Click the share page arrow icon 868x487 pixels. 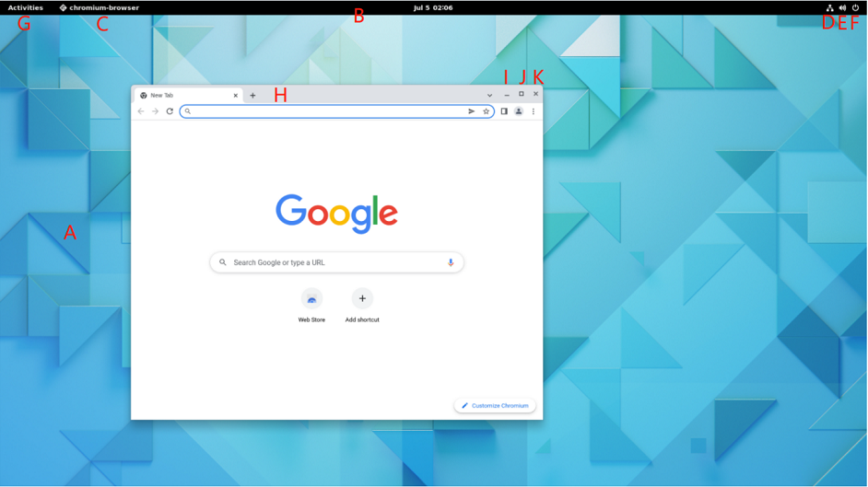coord(472,111)
